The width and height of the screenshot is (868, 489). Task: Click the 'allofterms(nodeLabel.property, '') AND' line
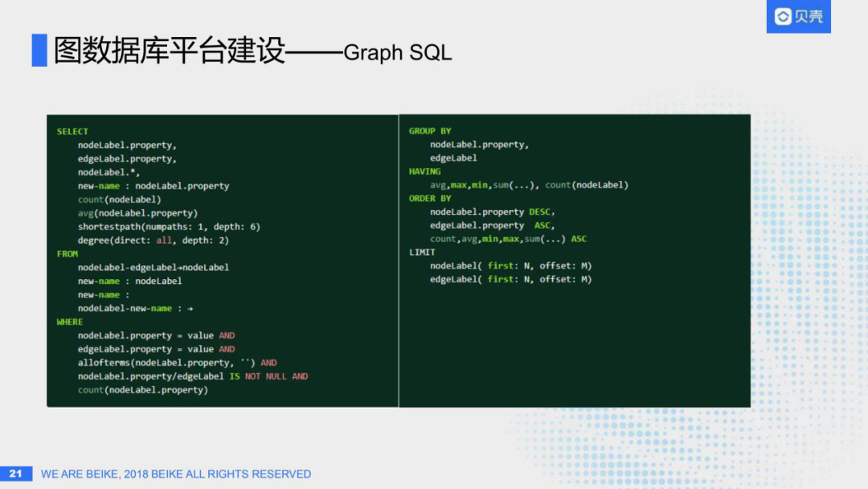pos(177,363)
